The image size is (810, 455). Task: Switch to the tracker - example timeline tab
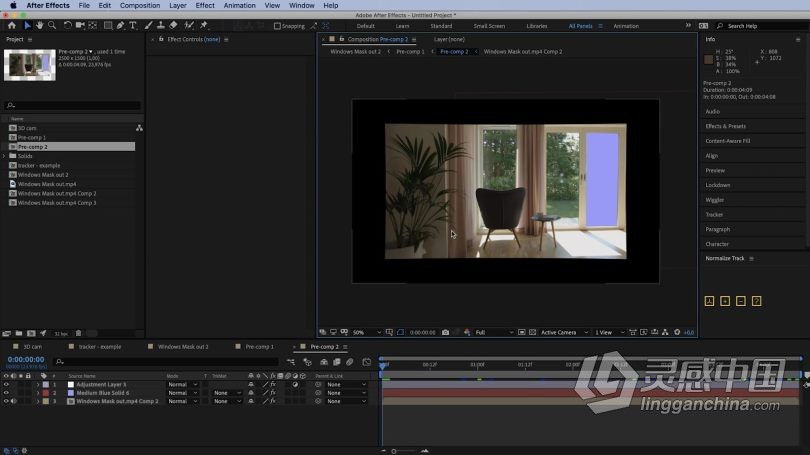coord(100,347)
